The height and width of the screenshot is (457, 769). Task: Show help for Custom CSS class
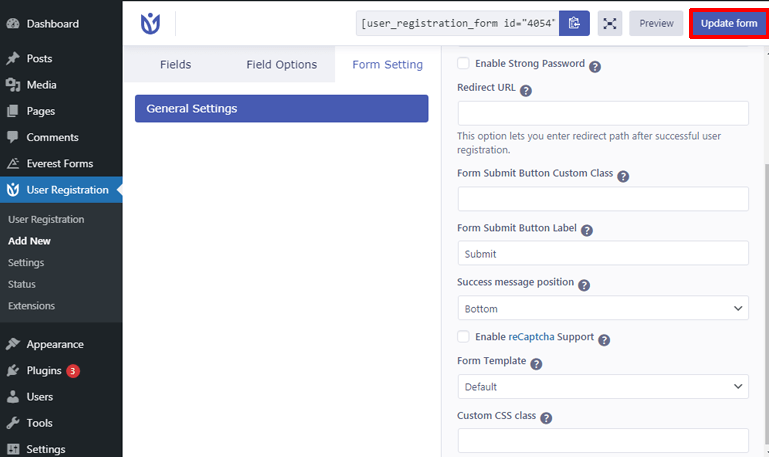546,418
